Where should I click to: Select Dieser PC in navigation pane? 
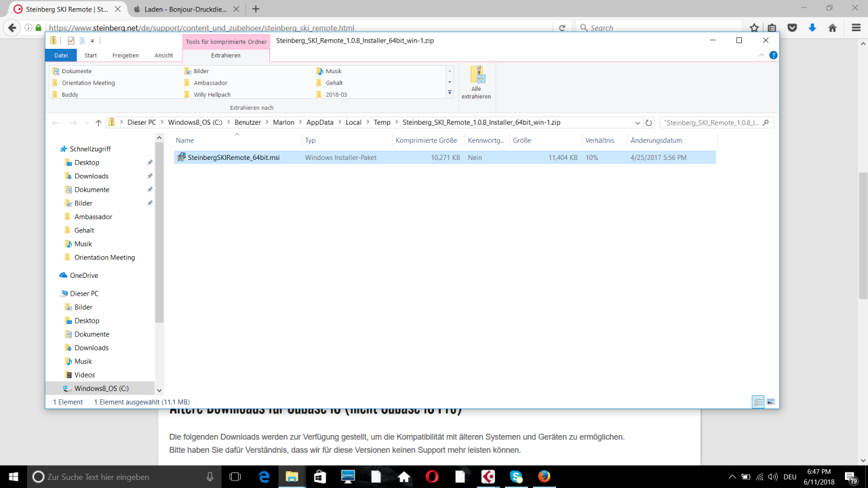point(84,293)
